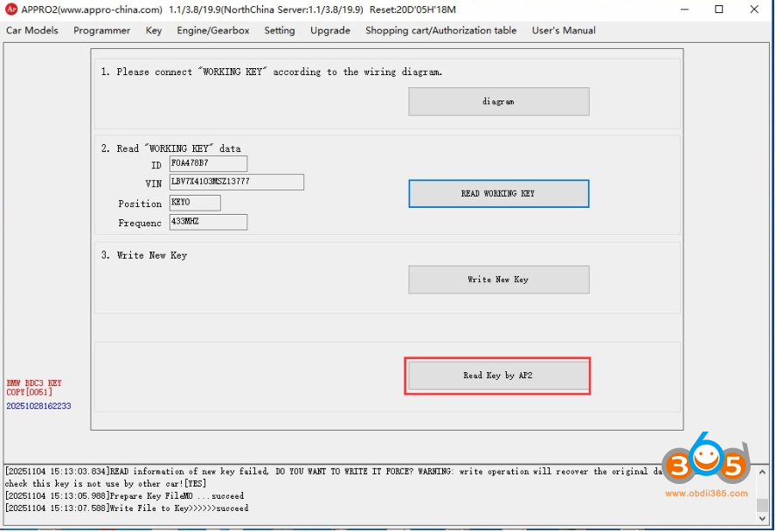The height and width of the screenshot is (532, 776).
Task: Click the log scrollbar down arrow
Action: pos(761,520)
